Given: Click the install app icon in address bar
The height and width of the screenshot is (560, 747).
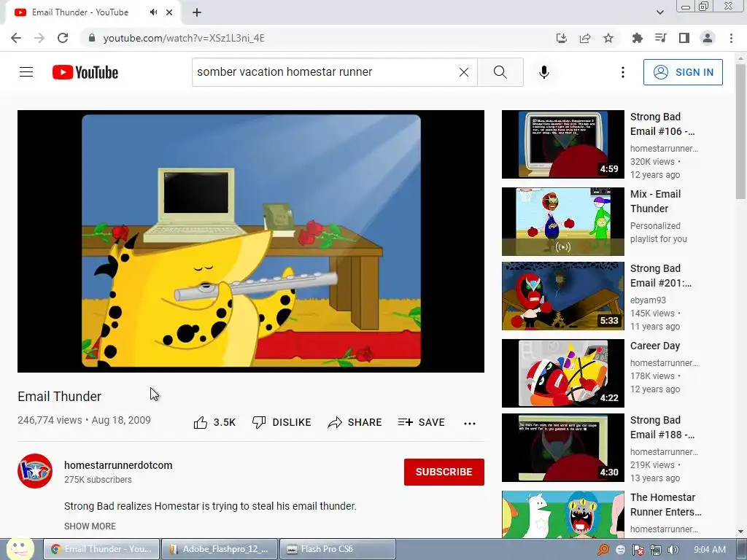Looking at the screenshot, I should pyautogui.click(x=562, y=38).
